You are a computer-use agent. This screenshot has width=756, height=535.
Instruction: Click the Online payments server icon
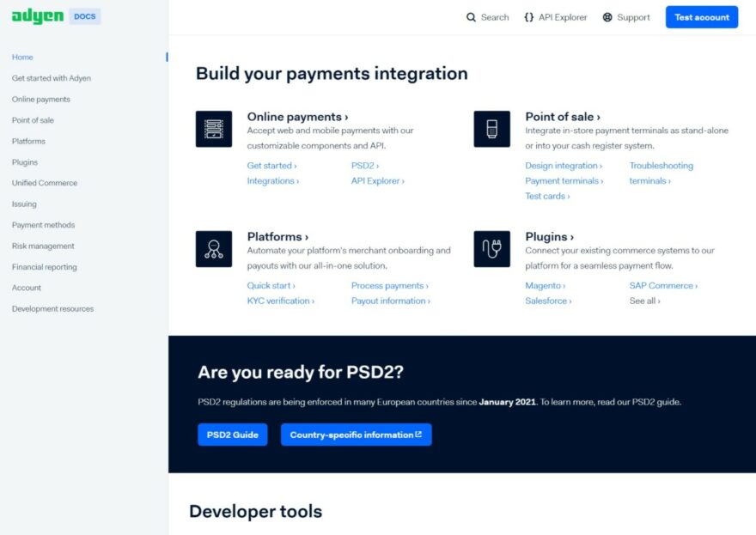(214, 129)
